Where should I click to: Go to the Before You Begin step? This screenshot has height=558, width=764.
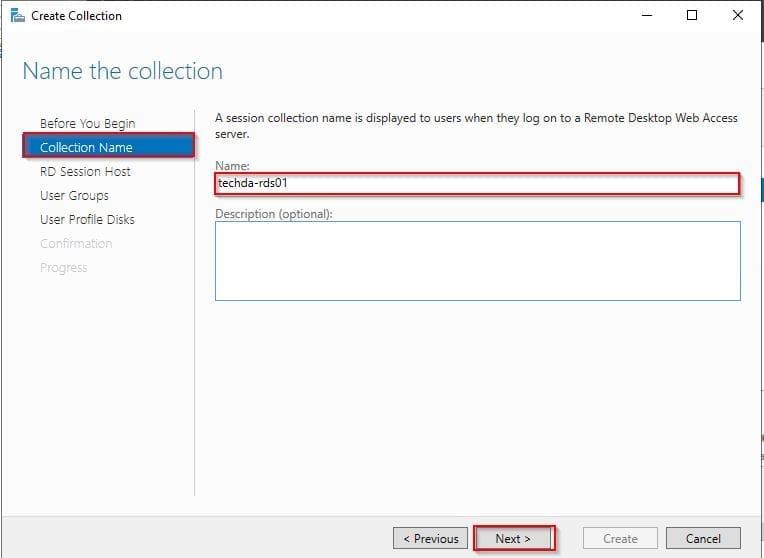pos(87,123)
